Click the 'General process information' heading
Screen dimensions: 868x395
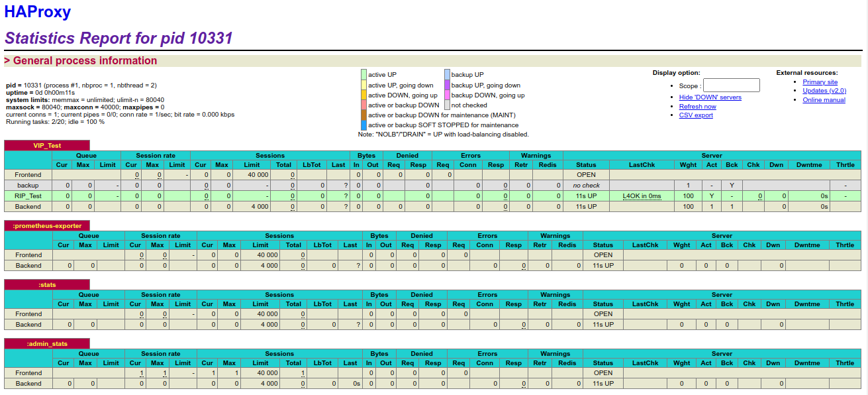pyautogui.click(x=80, y=61)
